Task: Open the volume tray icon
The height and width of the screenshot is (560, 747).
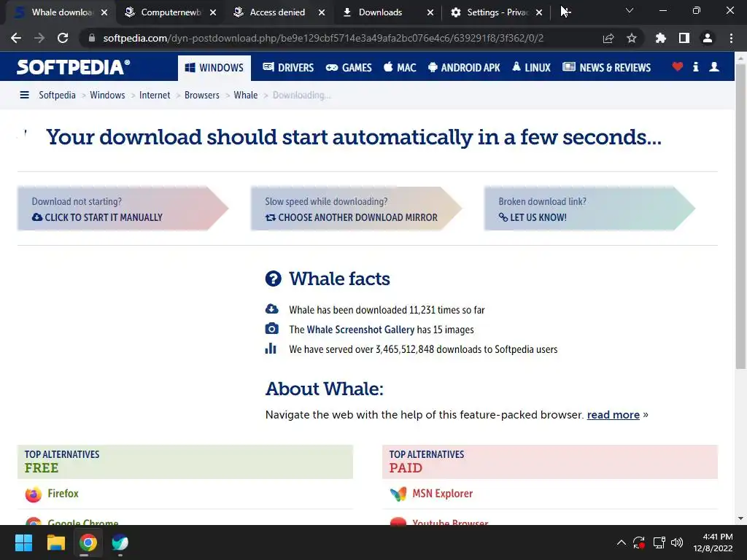Action: [677, 542]
